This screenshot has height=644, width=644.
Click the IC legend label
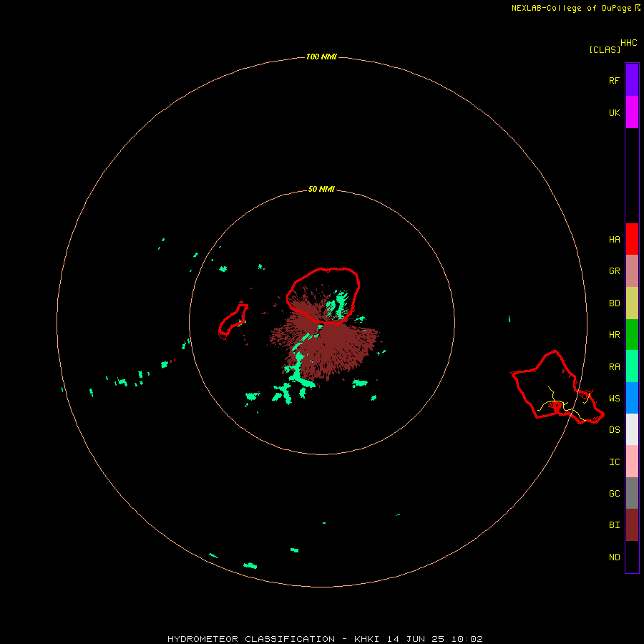(x=614, y=462)
